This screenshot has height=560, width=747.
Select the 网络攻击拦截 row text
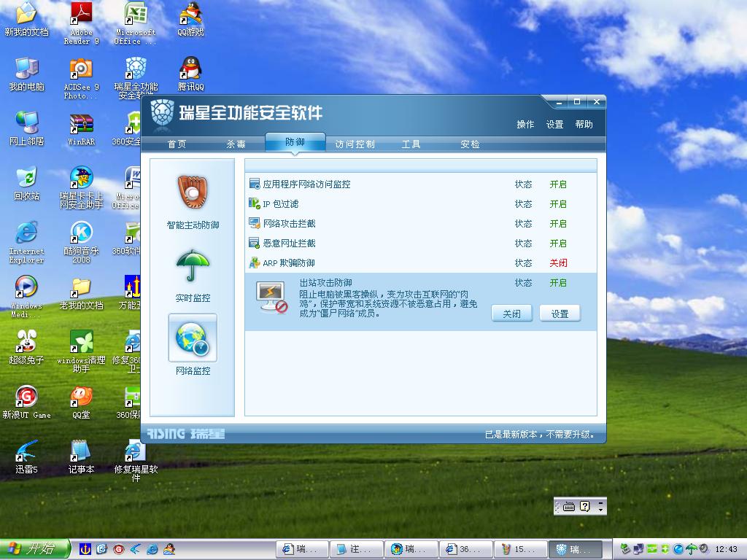(x=289, y=223)
